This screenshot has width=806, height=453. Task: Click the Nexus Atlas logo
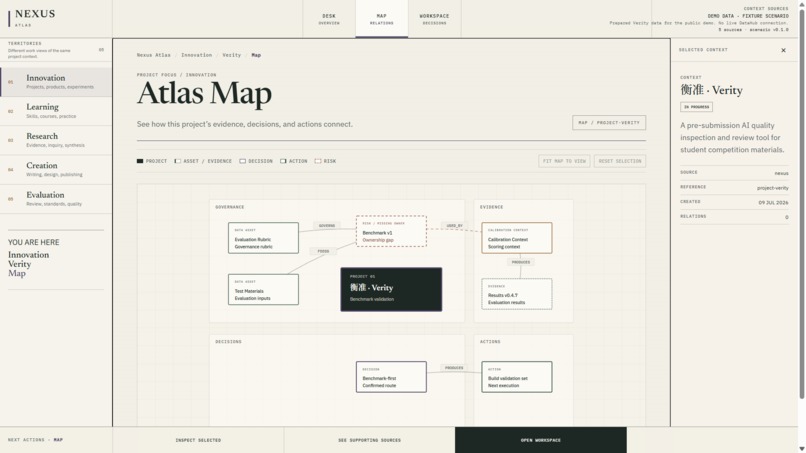point(32,18)
